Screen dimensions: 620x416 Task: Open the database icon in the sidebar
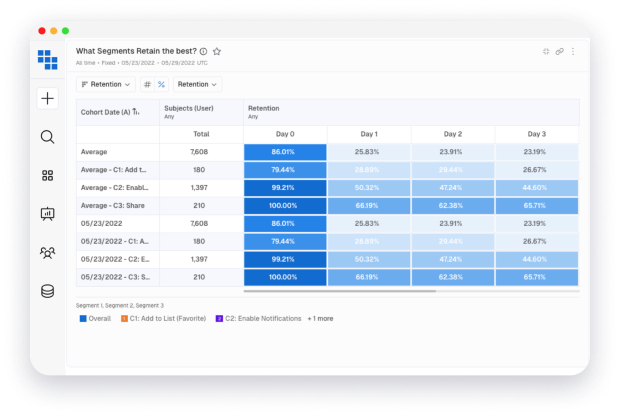click(48, 291)
